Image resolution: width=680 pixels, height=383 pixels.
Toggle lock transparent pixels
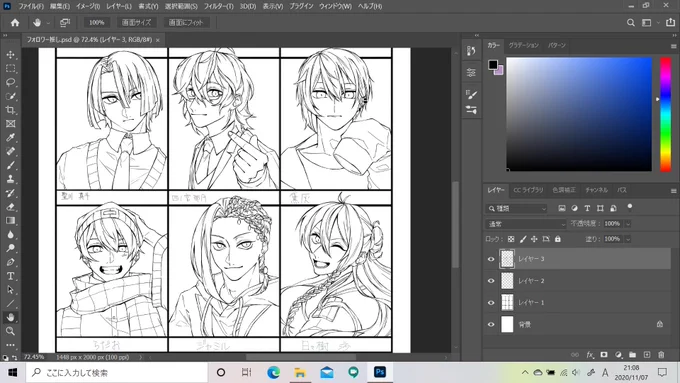coord(511,239)
